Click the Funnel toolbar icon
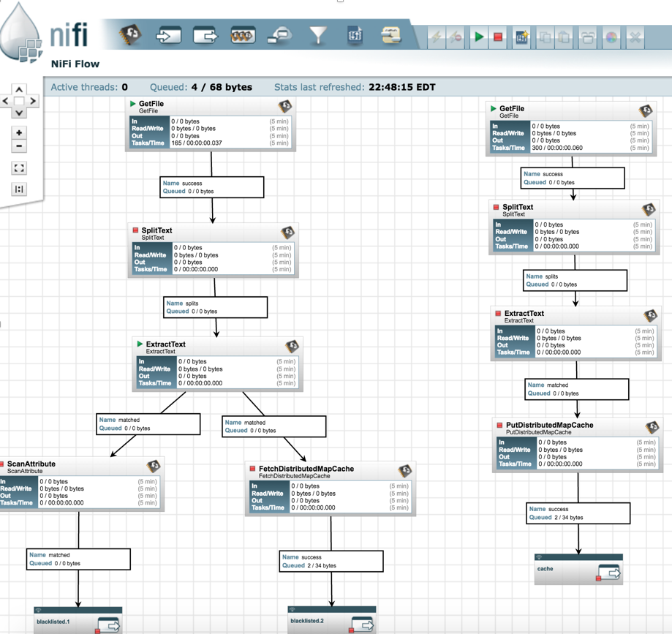The height and width of the screenshot is (634, 672). coord(318,34)
